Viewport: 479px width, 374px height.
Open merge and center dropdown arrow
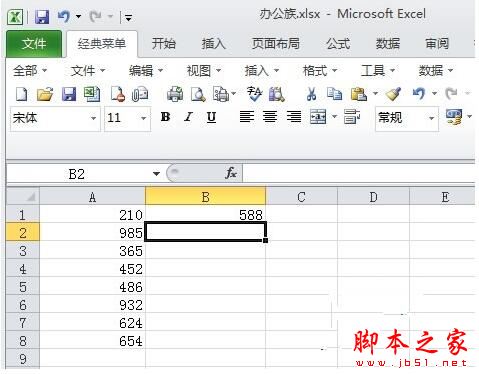(334, 117)
